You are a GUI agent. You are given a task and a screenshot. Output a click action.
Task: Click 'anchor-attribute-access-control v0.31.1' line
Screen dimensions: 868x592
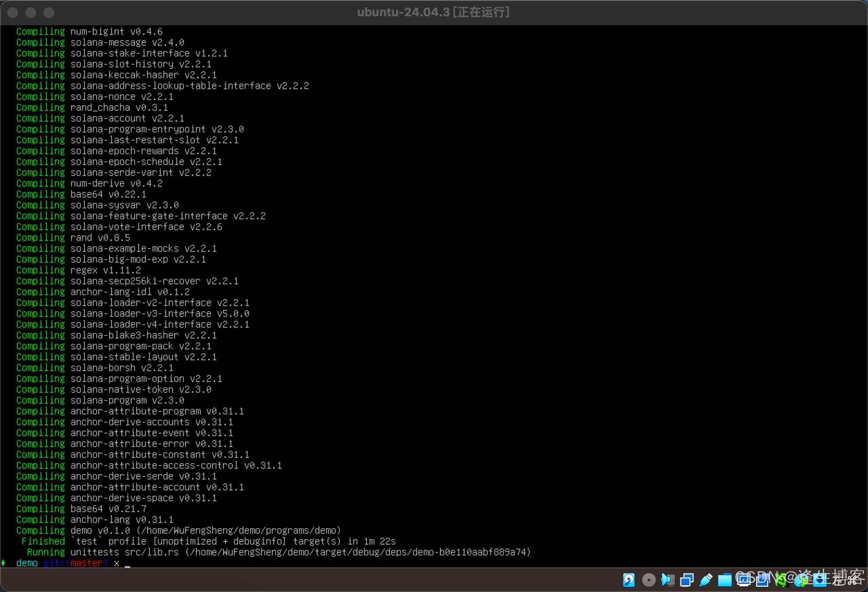[176, 465]
